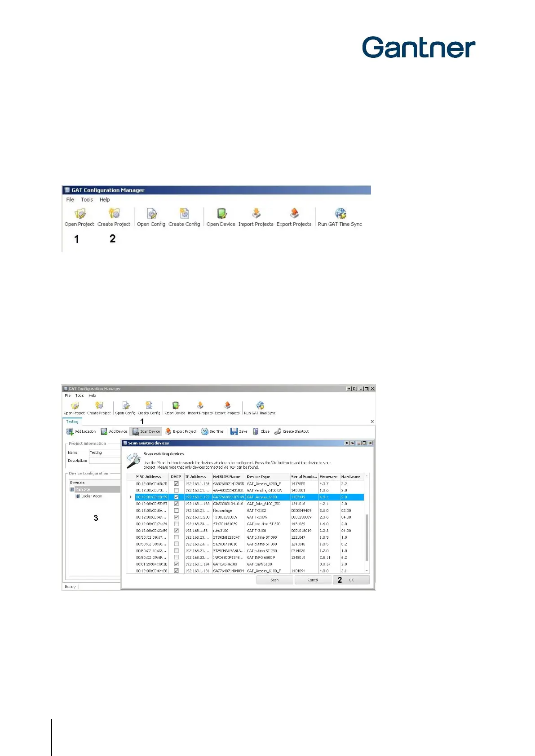Toggle DHCP checkbox for 192.168.1.200 row
The image size is (535, 756).
176,517
